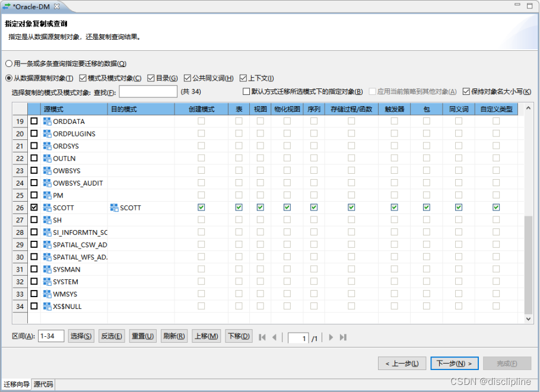Click the OUTLN schema icon
The image size is (540, 392).
pyautogui.click(x=47, y=158)
